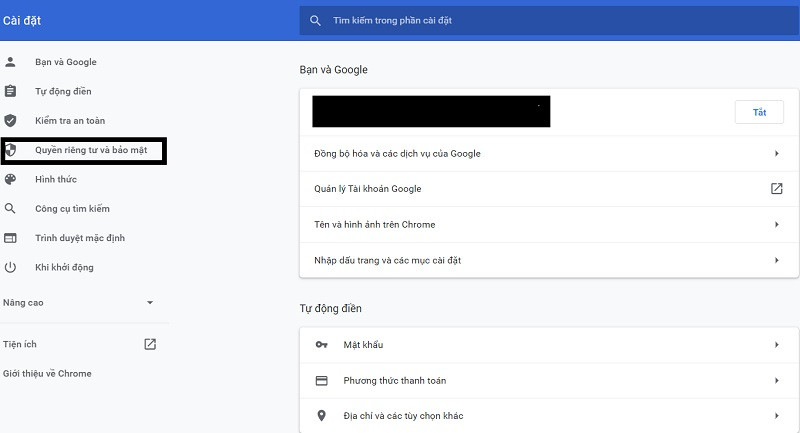Click the person icon beside Bạn và Google
The image size is (800, 433).
click(x=11, y=62)
